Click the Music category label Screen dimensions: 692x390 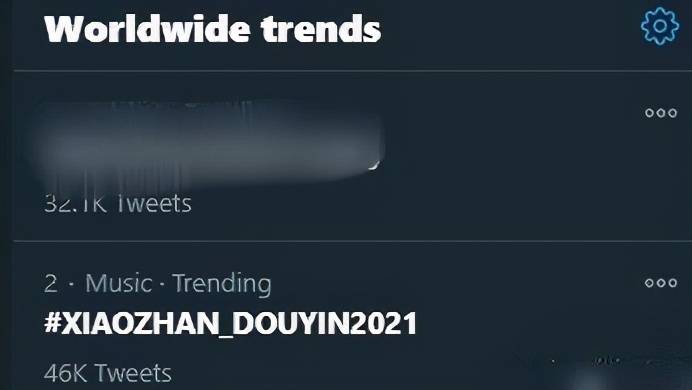tap(119, 283)
